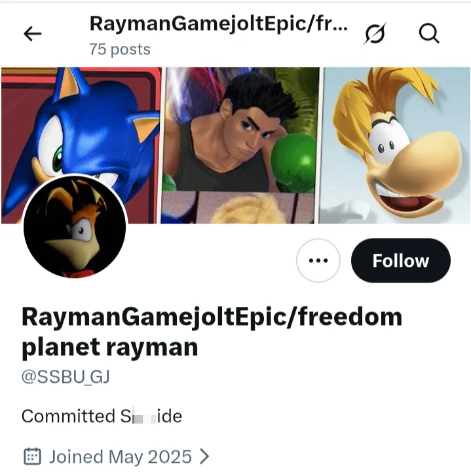Screen dimensions: 471x476
Task: Click the word 'Committed' in the bio
Action: [67, 416]
